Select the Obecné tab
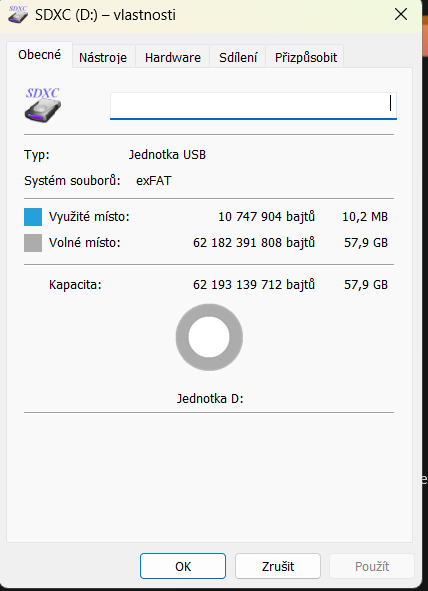Image resolution: width=428 pixels, height=591 pixels. point(39,55)
